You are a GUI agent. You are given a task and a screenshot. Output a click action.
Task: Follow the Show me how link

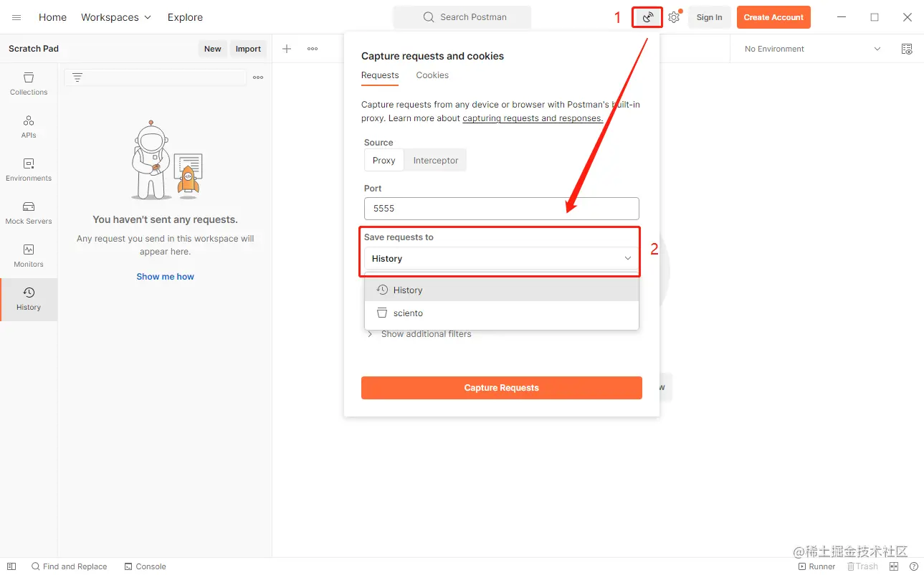click(x=165, y=277)
